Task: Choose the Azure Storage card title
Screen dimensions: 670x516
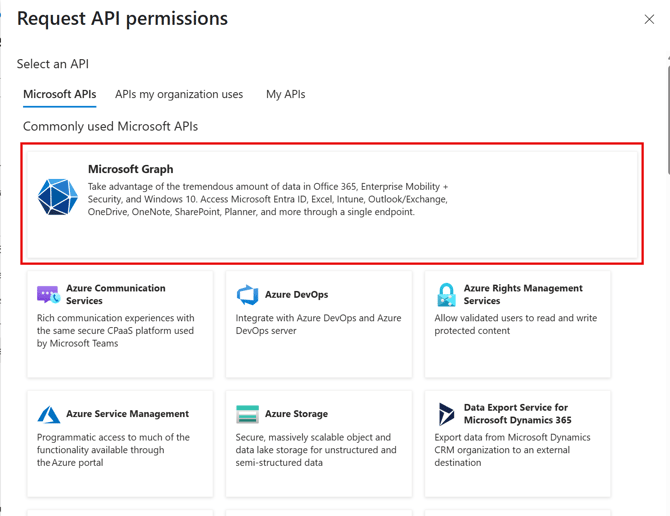Action: [x=296, y=414]
